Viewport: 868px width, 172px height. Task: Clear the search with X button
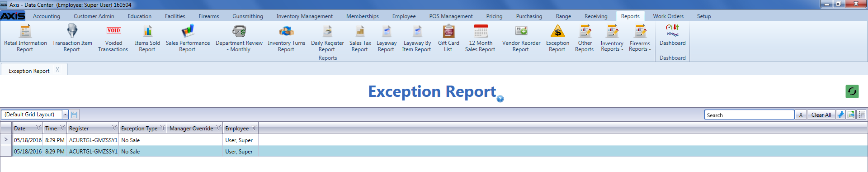801,115
